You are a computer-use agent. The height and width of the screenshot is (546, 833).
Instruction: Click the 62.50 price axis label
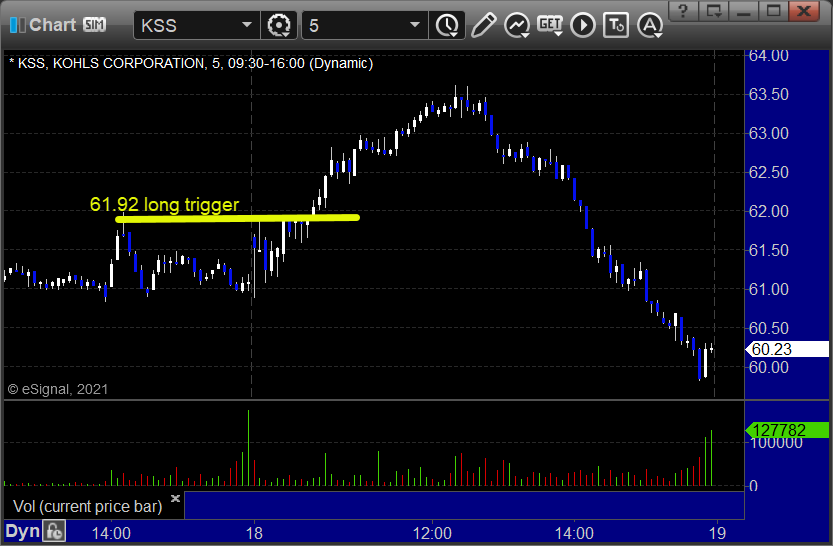pyautogui.click(x=768, y=172)
